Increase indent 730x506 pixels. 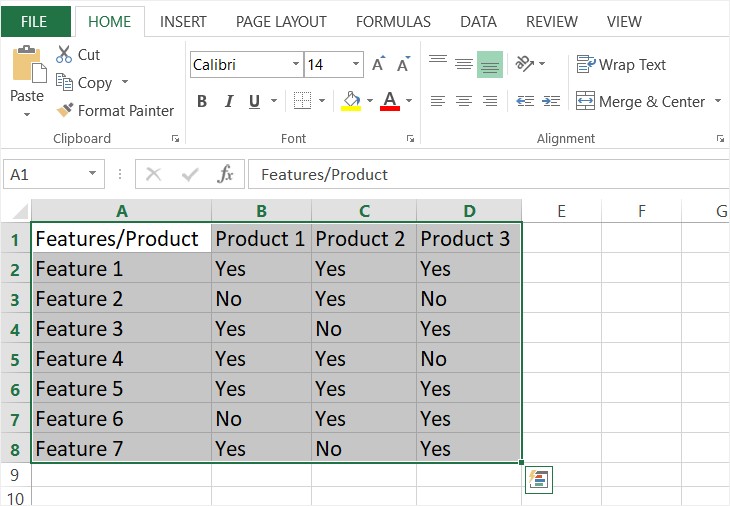[x=551, y=101]
